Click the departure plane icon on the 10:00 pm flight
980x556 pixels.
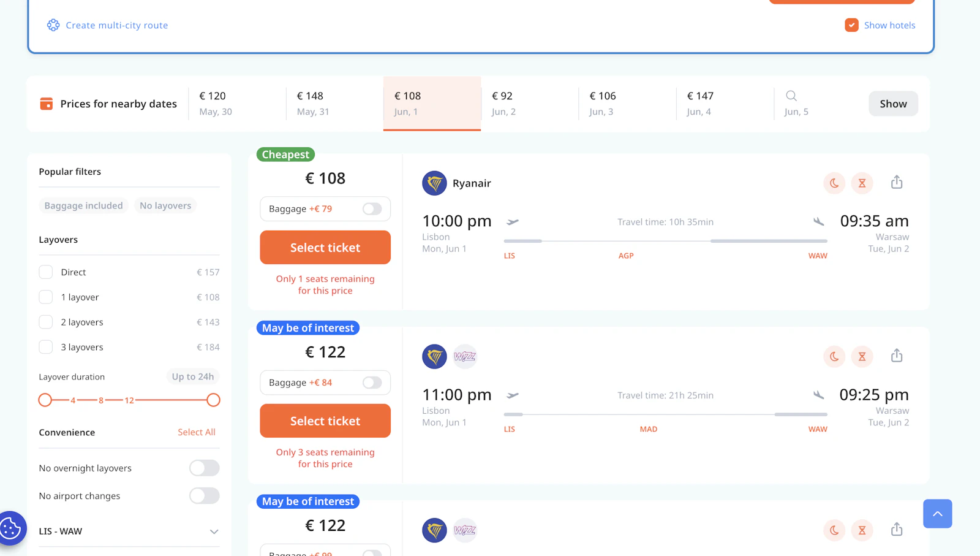513,222
